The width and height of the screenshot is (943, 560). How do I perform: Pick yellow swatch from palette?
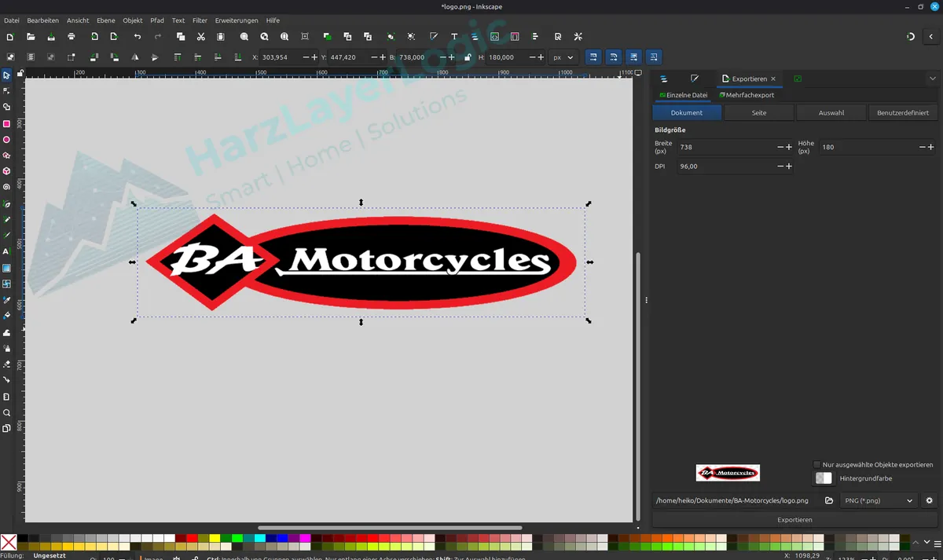pyautogui.click(x=215, y=538)
